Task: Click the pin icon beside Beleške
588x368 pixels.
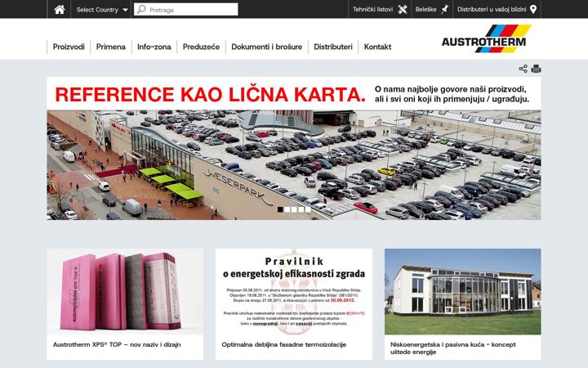Action: coord(444,9)
